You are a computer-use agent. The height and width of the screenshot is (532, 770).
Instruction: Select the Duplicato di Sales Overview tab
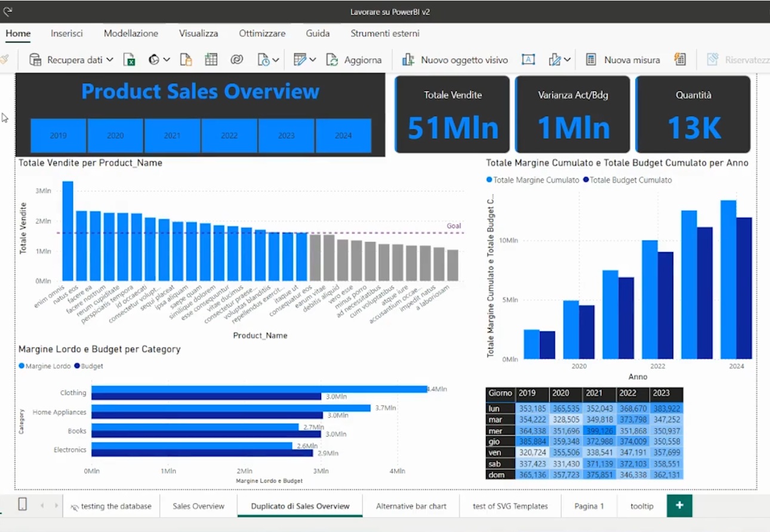[300, 506]
